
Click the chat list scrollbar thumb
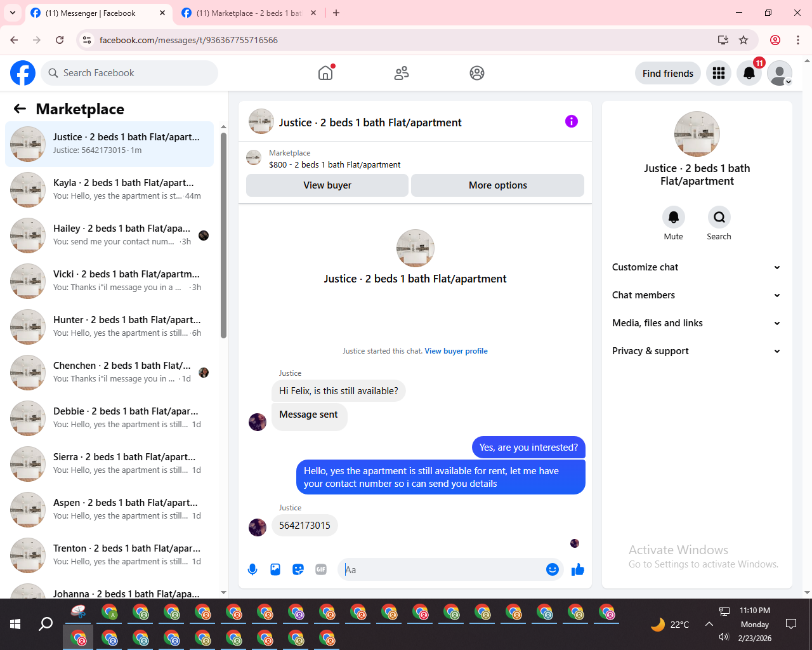click(223, 235)
